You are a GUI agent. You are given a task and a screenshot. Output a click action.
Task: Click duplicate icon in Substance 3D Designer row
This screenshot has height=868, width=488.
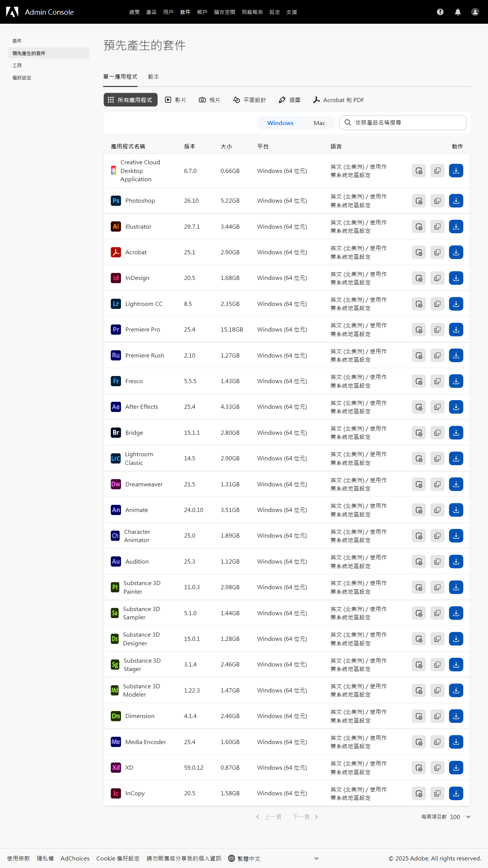pyautogui.click(x=437, y=639)
